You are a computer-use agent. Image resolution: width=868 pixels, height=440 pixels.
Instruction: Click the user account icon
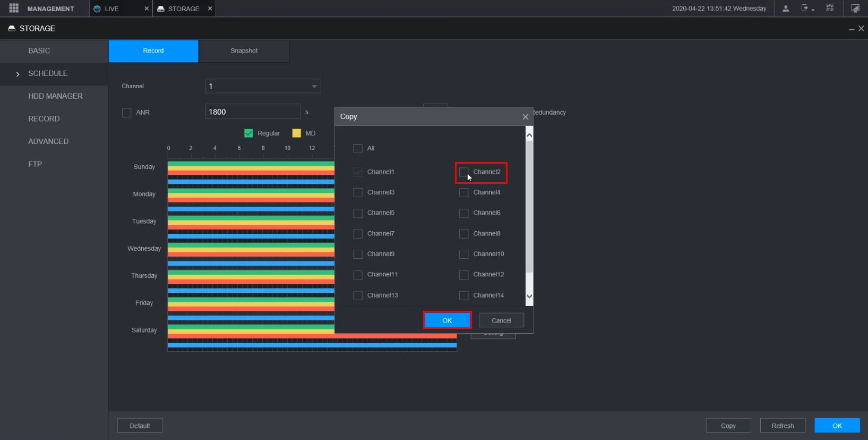pos(786,9)
